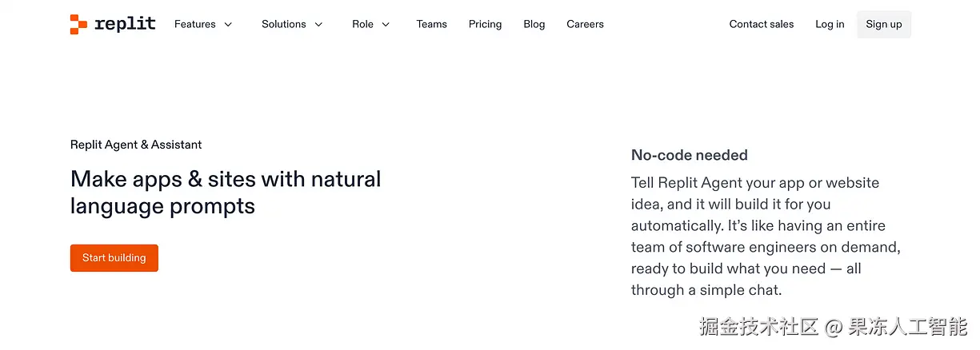Visit the Blog link
The image size is (980, 350).
(534, 24)
